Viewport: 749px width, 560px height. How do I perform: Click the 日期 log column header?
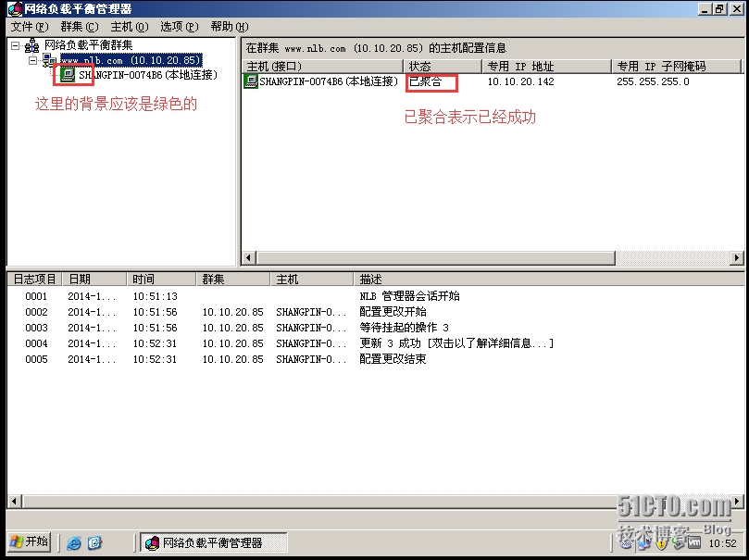coord(94,280)
